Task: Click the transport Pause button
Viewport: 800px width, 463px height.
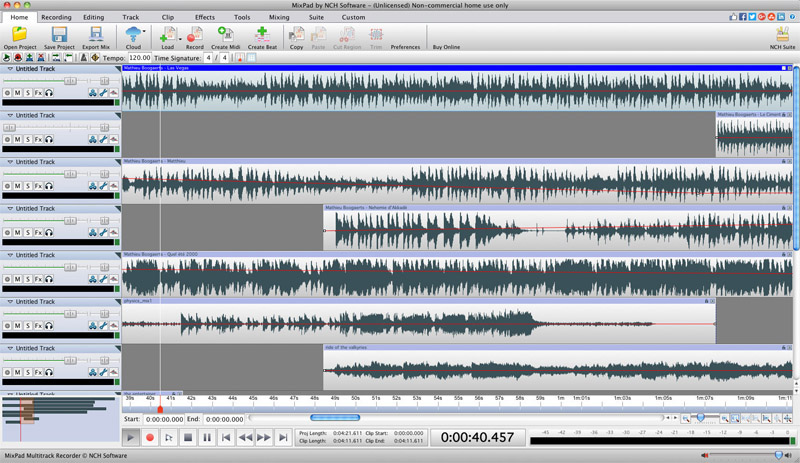Action: pos(207,437)
